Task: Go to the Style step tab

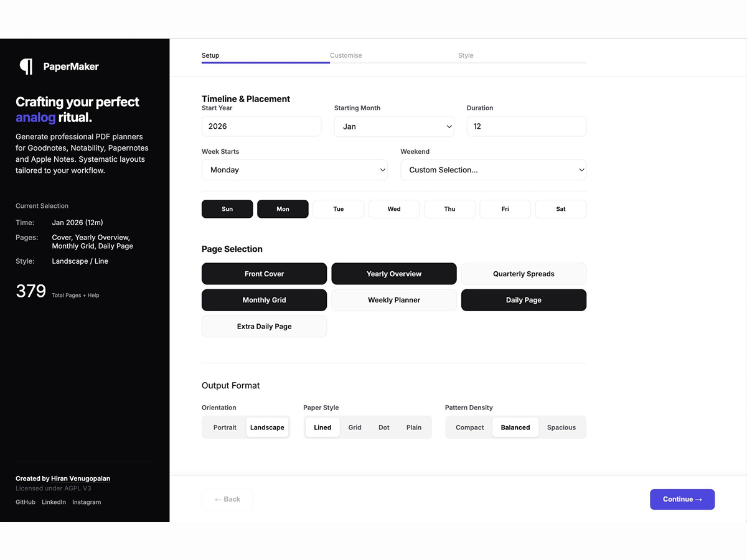Action: click(466, 55)
